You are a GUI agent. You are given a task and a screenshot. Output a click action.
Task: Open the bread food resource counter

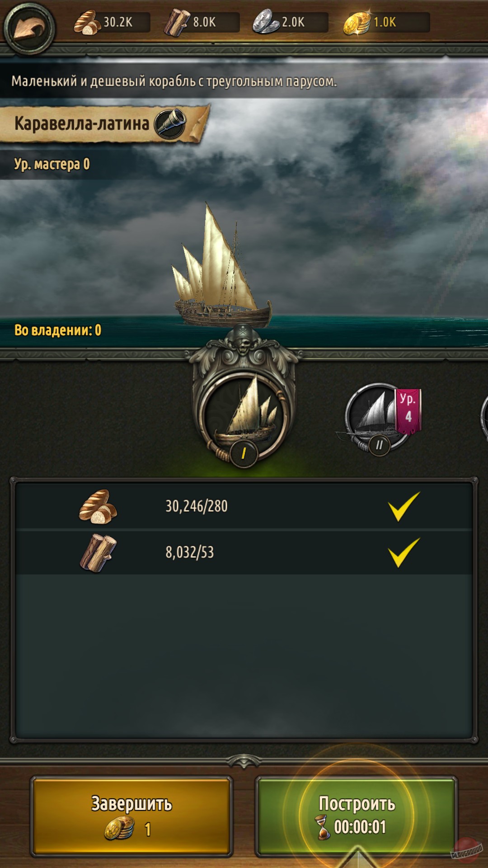(112, 22)
